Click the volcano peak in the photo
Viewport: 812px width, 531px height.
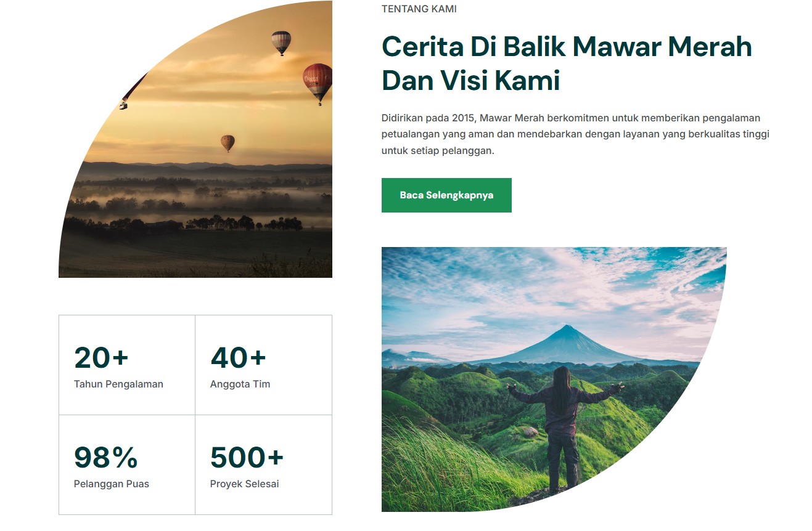click(x=564, y=331)
